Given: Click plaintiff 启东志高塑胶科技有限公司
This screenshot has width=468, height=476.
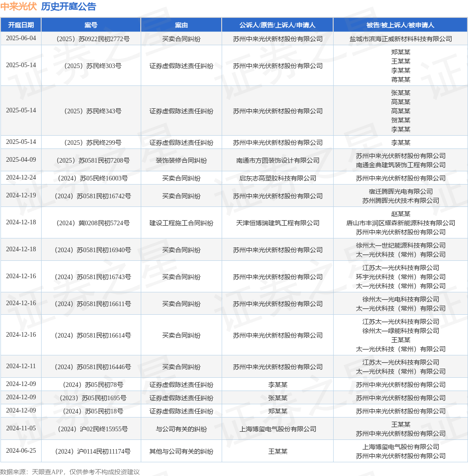Looking at the screenshot, I should click(x=277, y=178).
